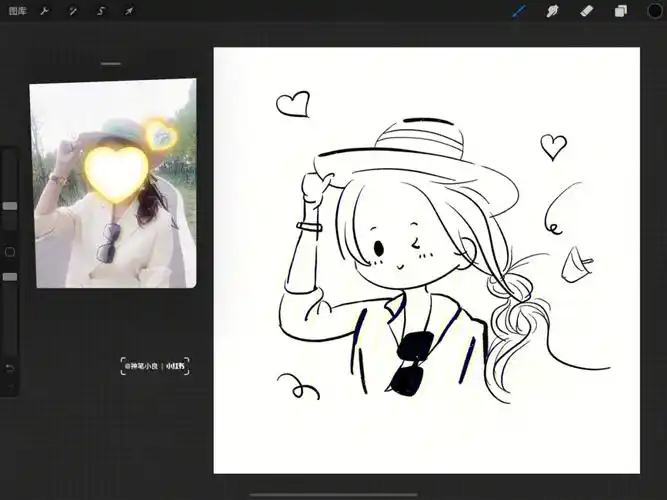Select the Eraser tool
The image size is (667, 500).
586,11
